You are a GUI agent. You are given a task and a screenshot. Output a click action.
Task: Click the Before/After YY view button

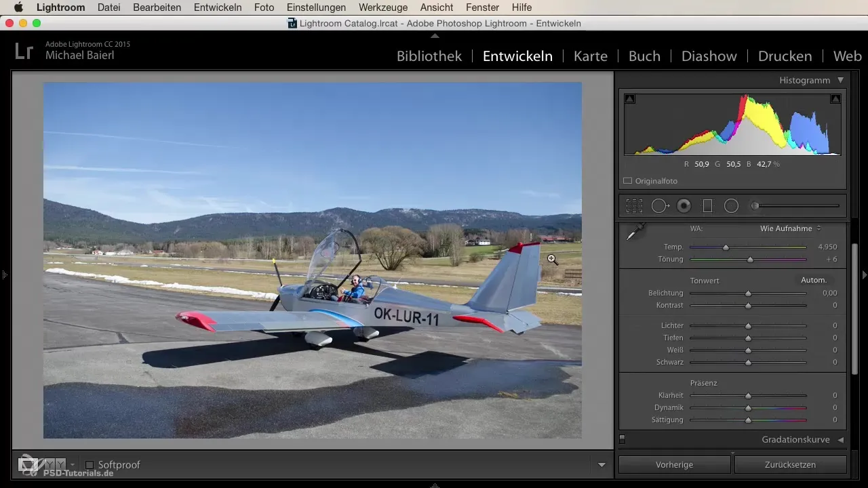pos(55,464)
